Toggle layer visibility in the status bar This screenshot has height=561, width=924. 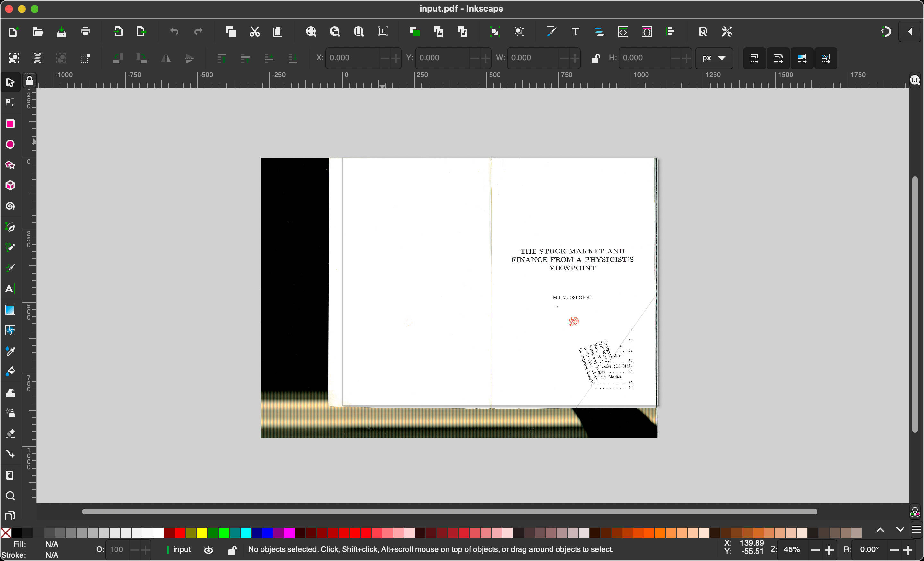(x=209, y=550)
